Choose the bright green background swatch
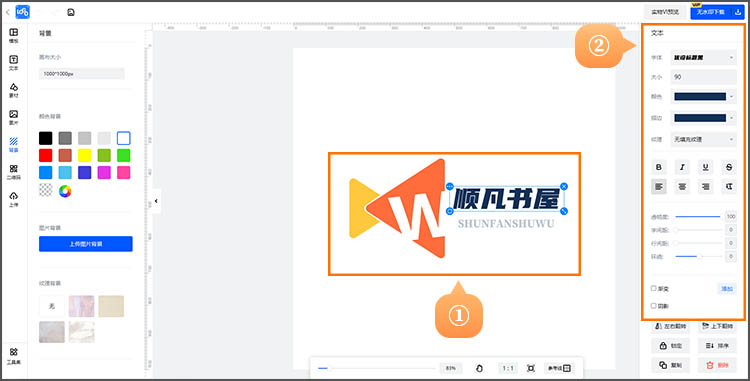Screen dimensions: 750x381 tap(123, 155)
